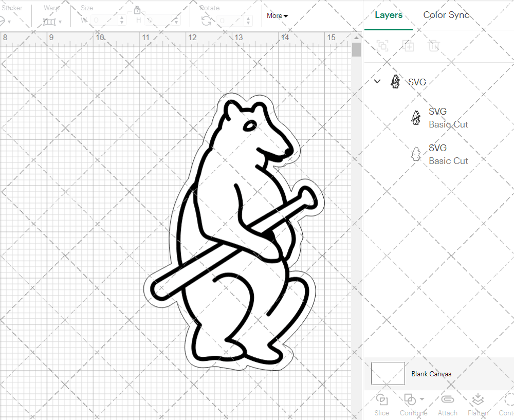The width and height of the screenshot is (514, 420).
Task: Select the first SVG Basic Cut layer
Action: click(x=439, y=118)
